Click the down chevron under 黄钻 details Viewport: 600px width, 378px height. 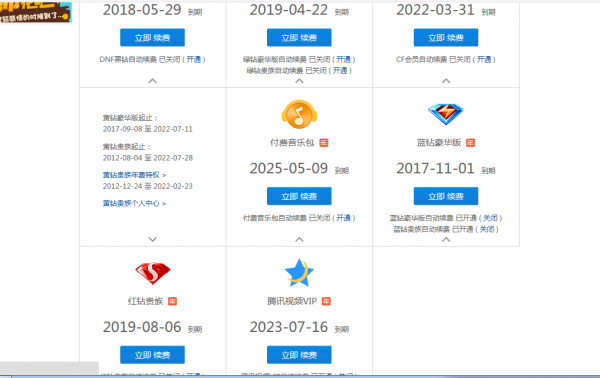point(153,240)
